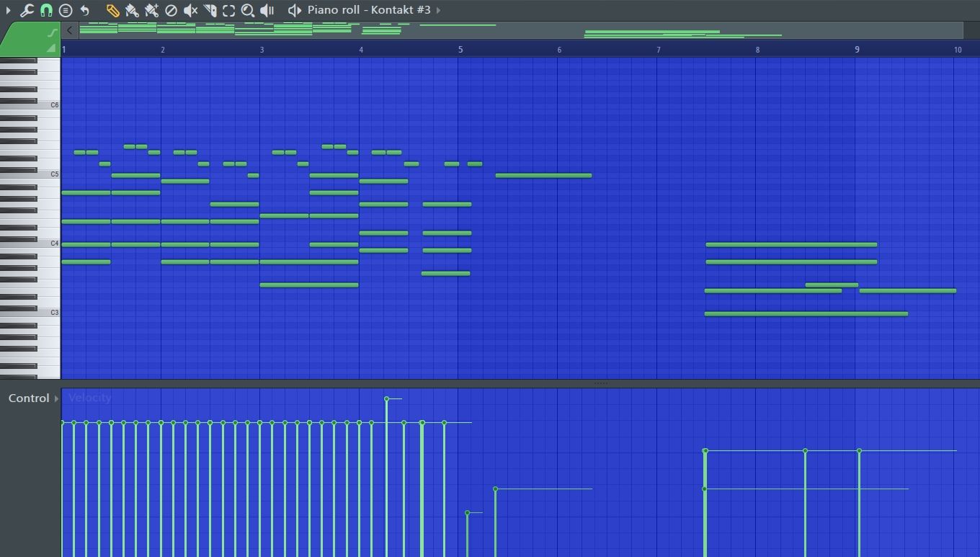
Task: Open the wrench tools menu
Action: tap(27, 10)
